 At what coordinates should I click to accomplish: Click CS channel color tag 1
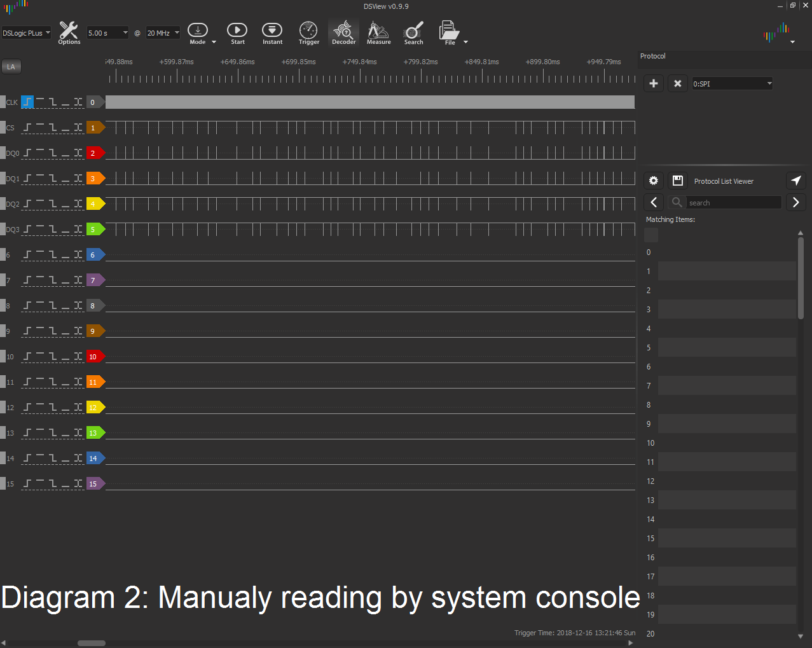pyautogui.click(x=95, y=127)
